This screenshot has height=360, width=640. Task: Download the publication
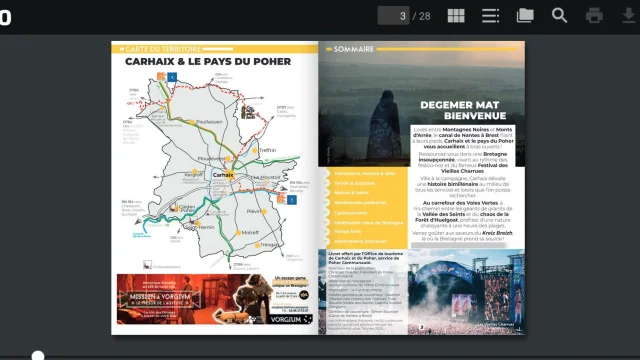(629, 16)
